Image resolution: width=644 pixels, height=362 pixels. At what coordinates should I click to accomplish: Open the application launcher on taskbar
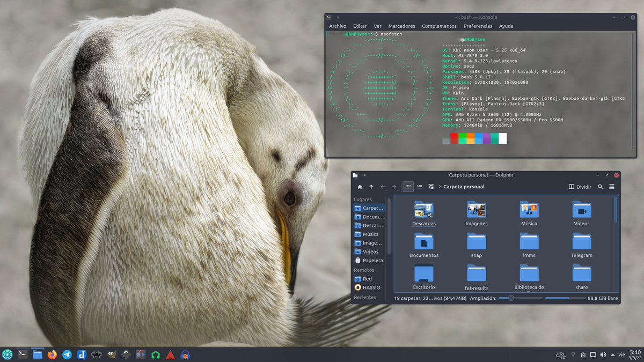(7, 354)
